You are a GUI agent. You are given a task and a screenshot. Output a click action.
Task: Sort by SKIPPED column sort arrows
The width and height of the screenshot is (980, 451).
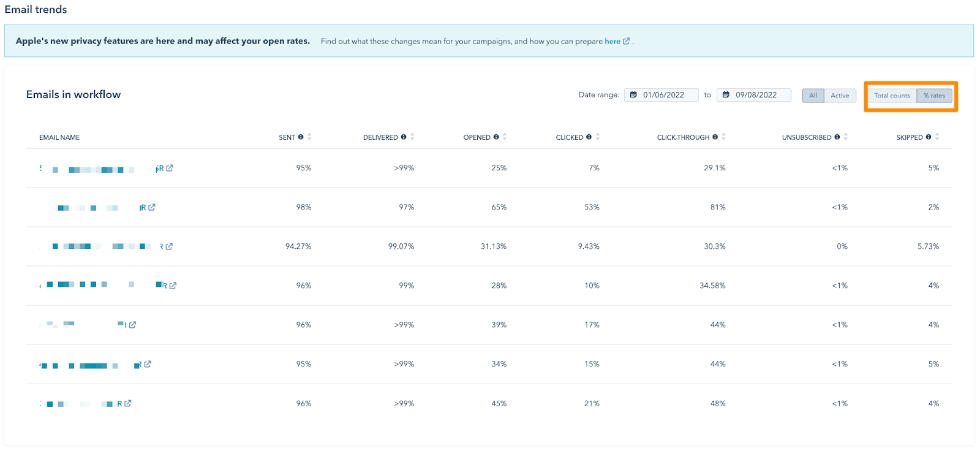click(937, 137)
